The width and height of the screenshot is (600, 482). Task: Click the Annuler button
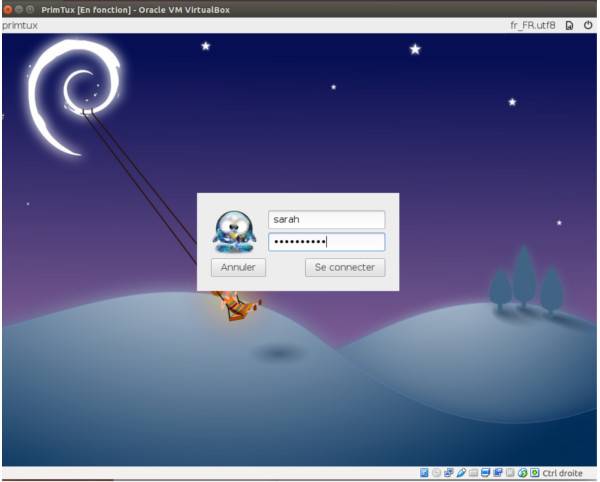point(238,267)
